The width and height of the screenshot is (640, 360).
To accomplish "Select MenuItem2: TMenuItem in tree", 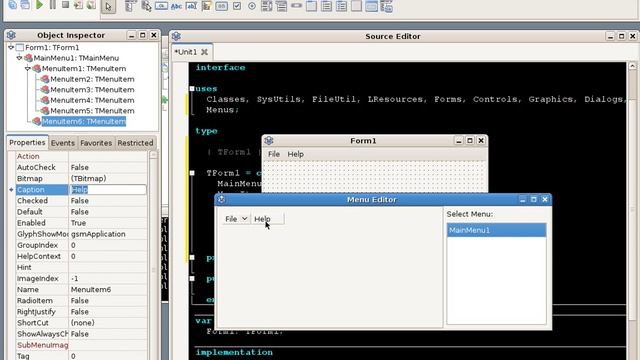I will click(x=92, y=79).
